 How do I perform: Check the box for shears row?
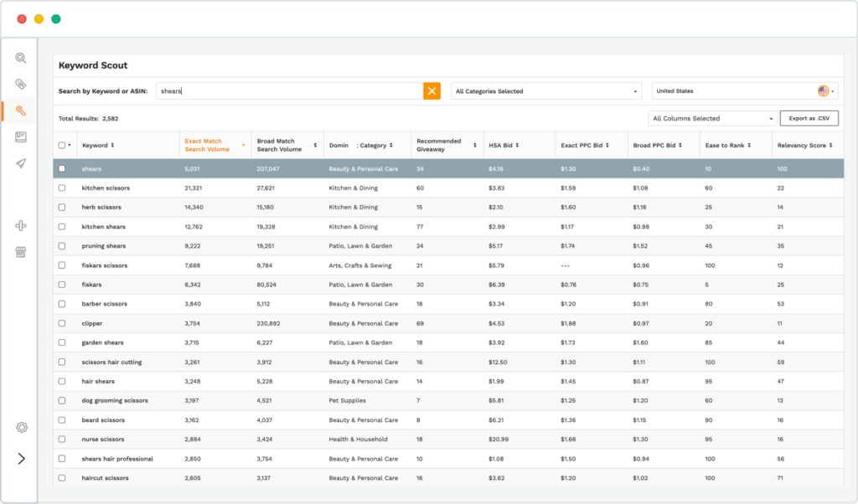[x=62, y=169]
